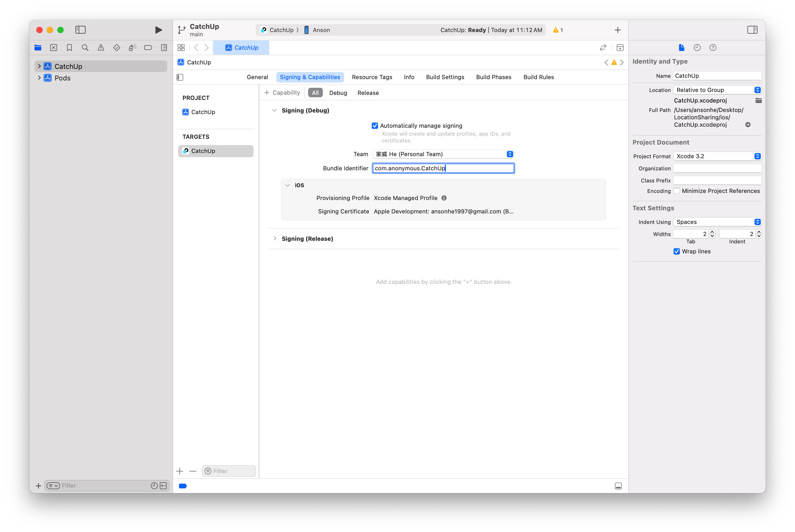Remove selected target with minus button

coord(193,471)
